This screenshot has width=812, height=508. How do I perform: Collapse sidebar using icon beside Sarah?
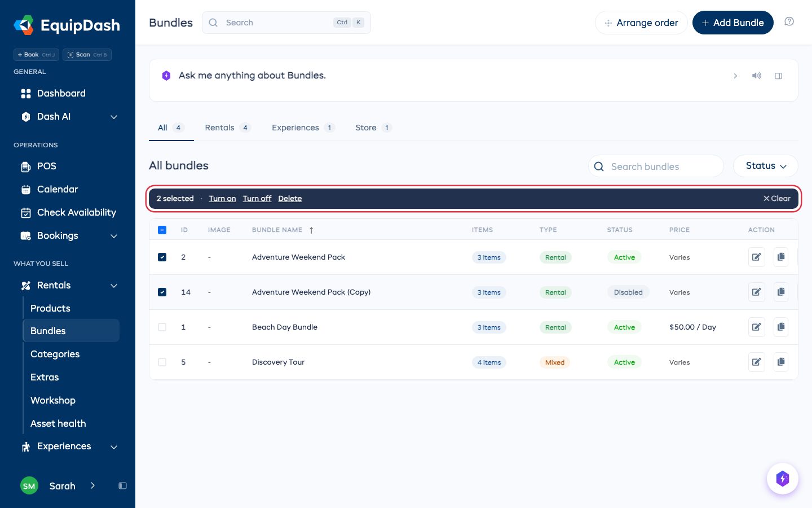[122, 486]
